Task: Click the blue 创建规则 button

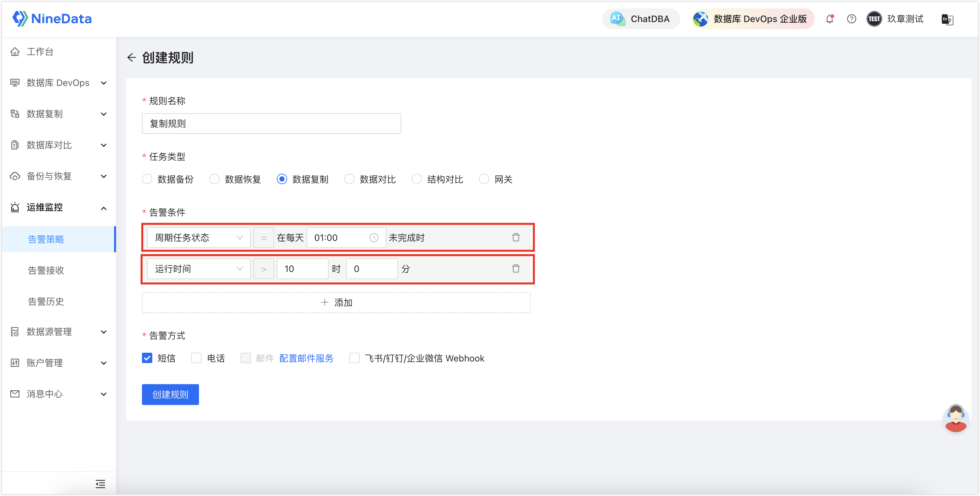Action: (170, 394)
